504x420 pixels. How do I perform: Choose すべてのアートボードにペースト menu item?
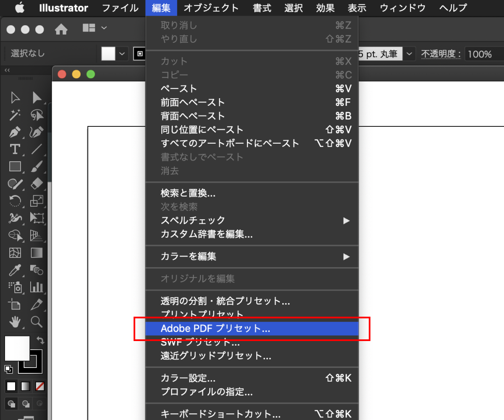coord(252,143)
